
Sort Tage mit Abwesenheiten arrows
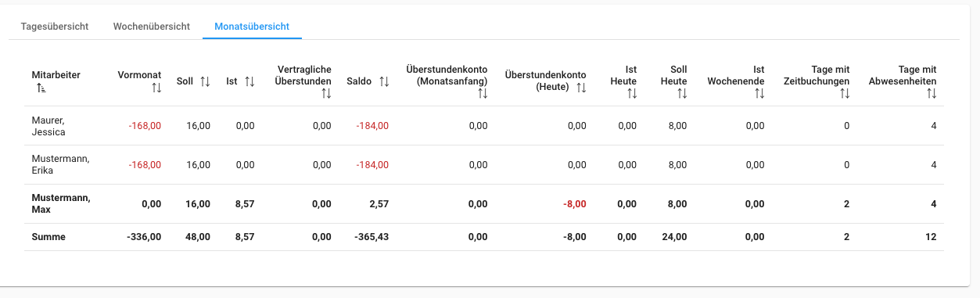coord(931,94)
